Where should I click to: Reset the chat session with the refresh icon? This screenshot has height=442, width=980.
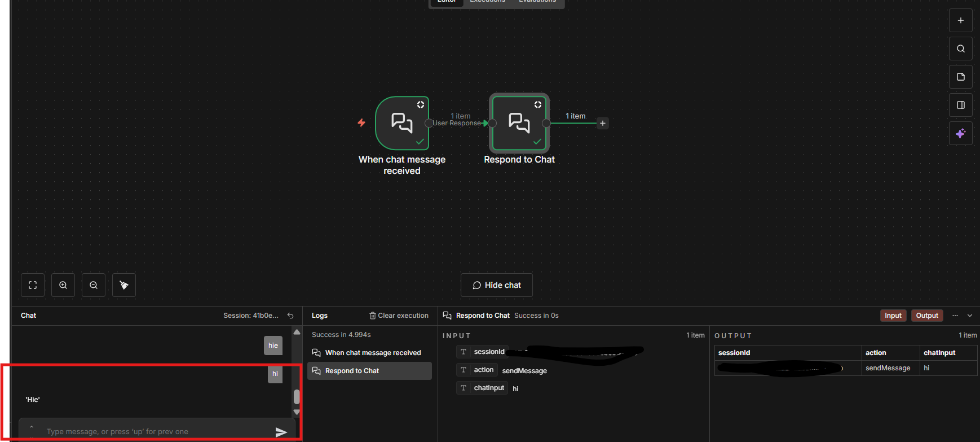pyautogui.click(x=290, y=316)
